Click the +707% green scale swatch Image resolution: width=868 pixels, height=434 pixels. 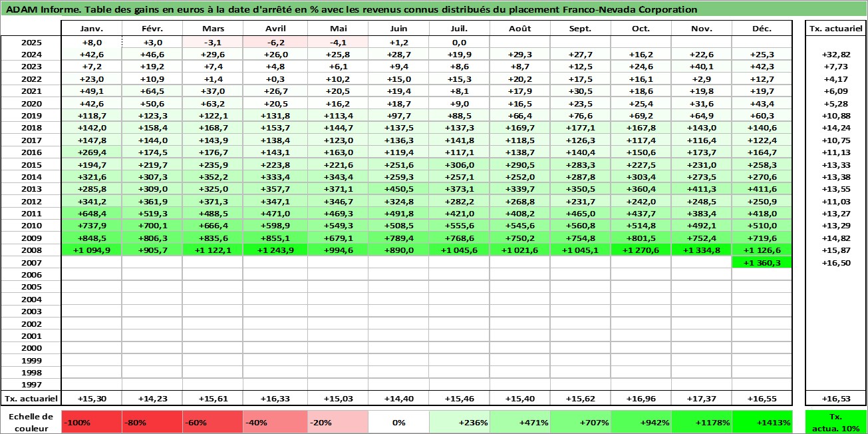(x=581, y=421)
